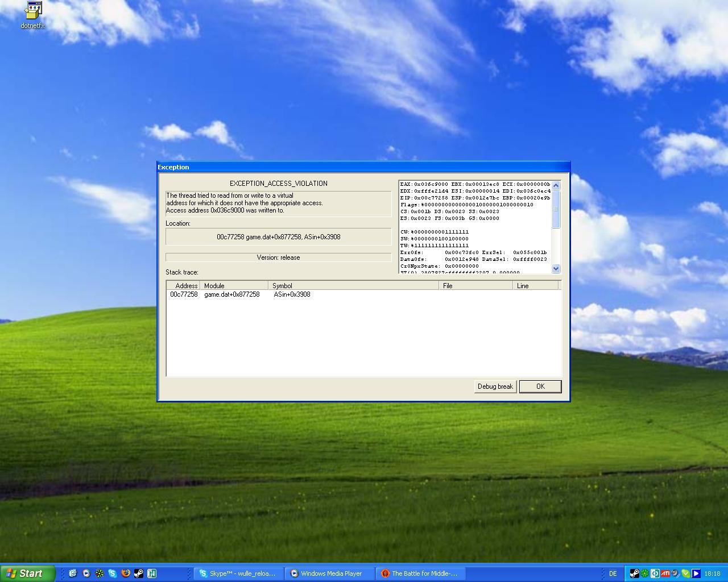This screenshot has height=582, width=728.
Task: Click the Version: release field
Action: click(279, 257)
